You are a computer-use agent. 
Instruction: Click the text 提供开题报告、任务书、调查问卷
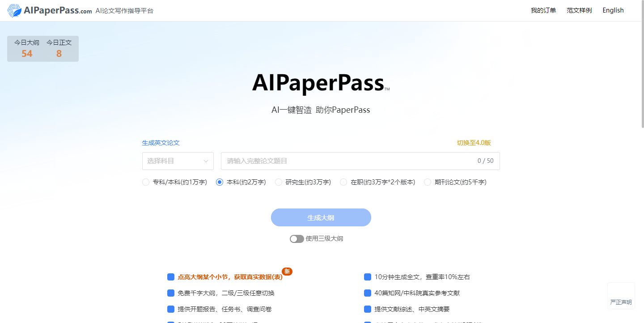(x=225, y=309)
